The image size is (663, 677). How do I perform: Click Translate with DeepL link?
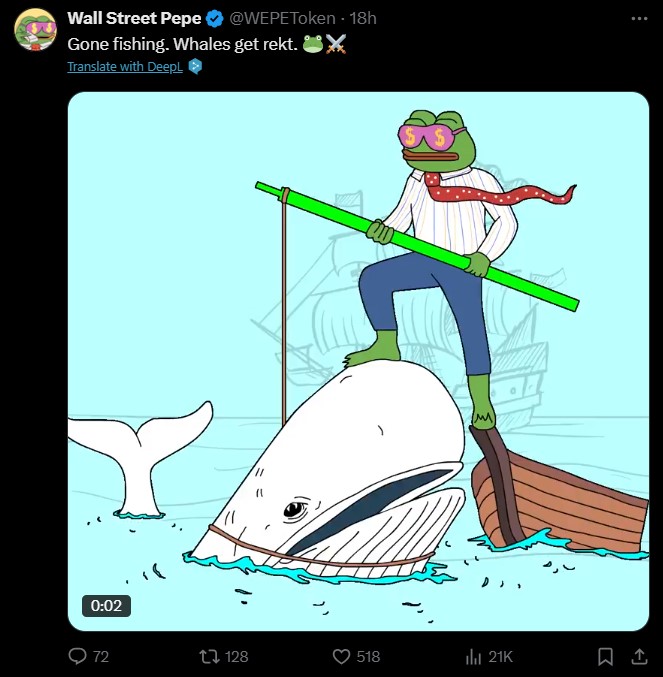coord(125,66)
